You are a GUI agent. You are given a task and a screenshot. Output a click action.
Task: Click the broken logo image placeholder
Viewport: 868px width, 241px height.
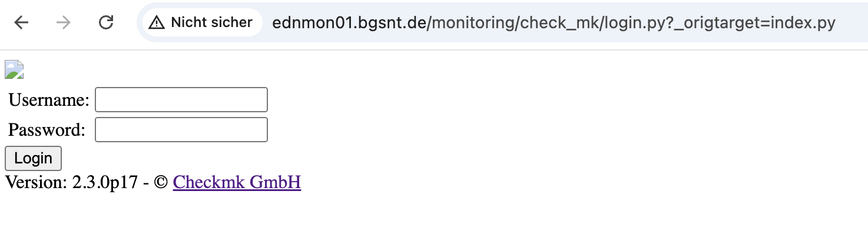(14, 69)
